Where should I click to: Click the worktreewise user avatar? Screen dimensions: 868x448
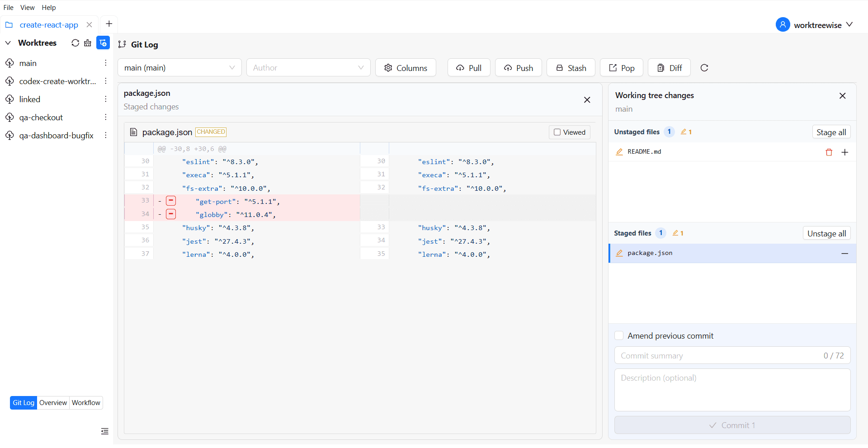[783, 24]
